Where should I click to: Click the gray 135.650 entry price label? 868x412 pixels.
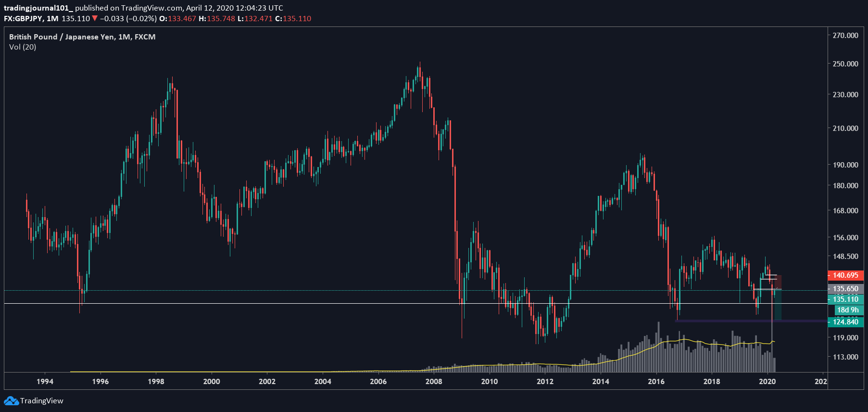[x=845, y=289]
